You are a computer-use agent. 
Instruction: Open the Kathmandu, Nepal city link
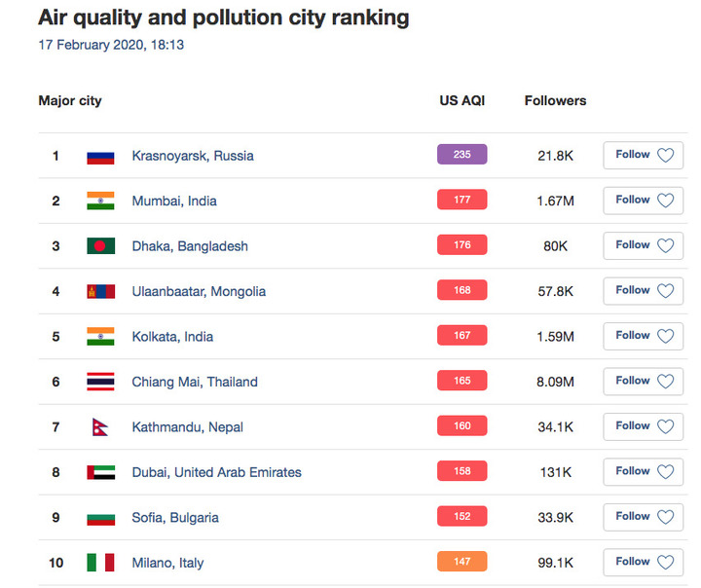(188, 426)
